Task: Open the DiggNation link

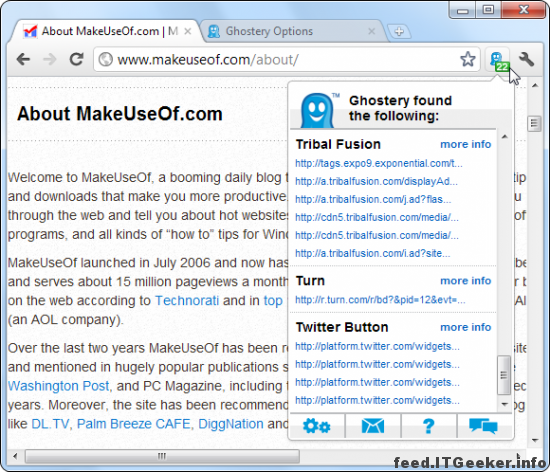Action: tap(231, 424)
